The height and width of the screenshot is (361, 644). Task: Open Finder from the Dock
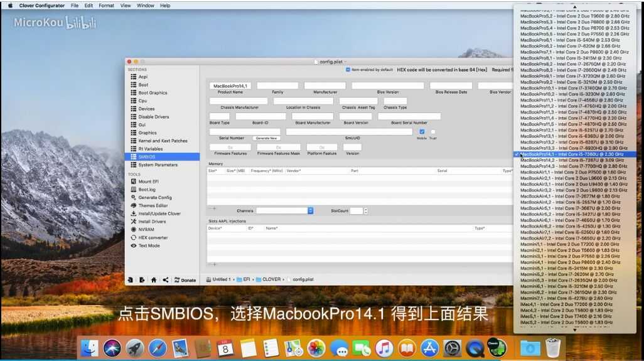(x=89, y=348)
